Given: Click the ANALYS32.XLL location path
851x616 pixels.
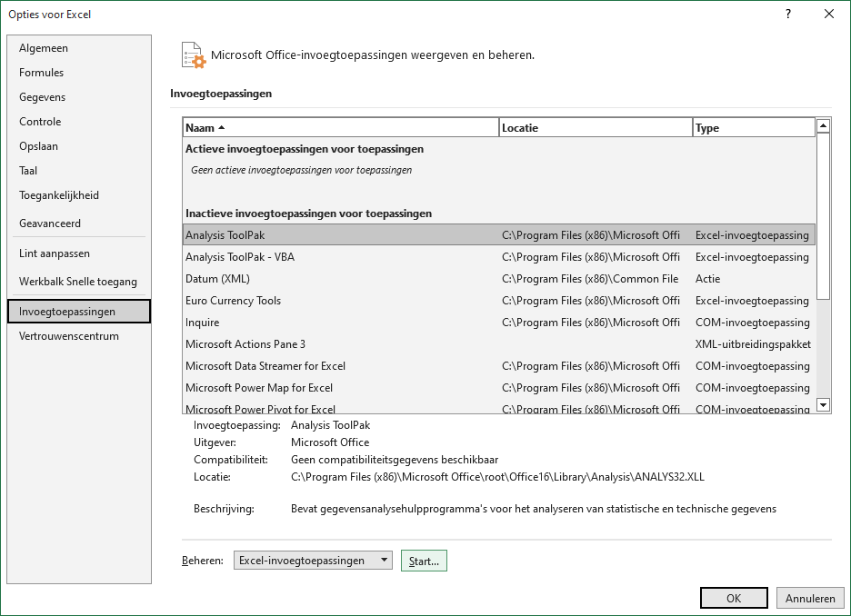Looking at the screenshot, I should click(497, 477).
